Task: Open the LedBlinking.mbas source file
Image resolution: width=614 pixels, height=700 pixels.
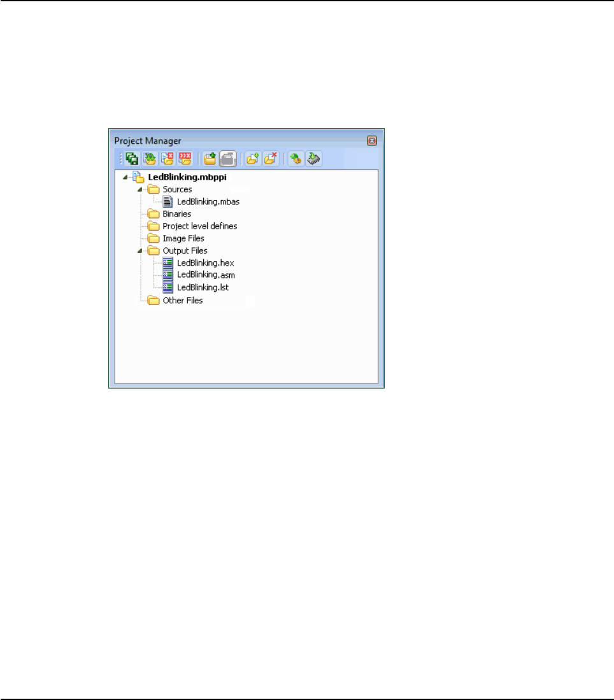Action: (208, 202)
